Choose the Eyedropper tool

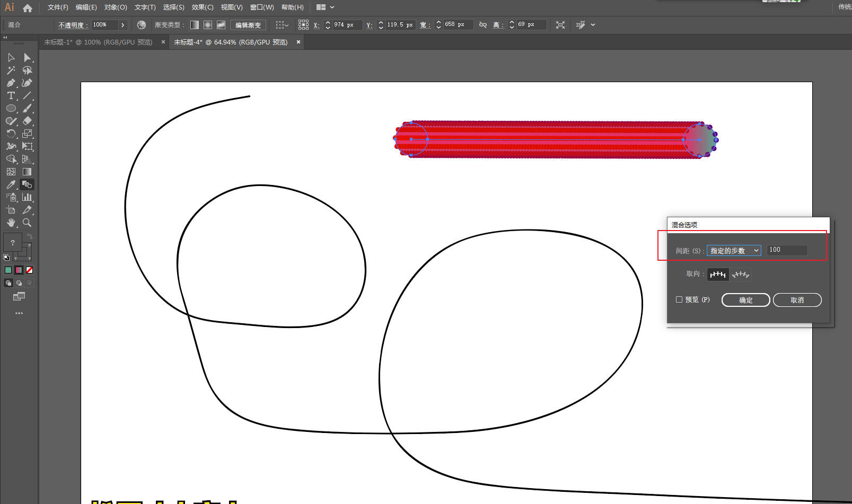pos(11,185)
